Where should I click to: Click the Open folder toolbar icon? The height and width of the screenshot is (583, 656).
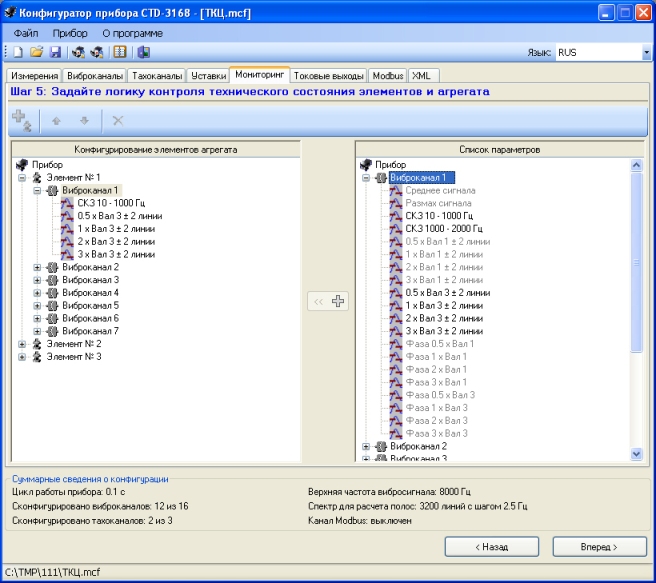click(x=37, y=52)
